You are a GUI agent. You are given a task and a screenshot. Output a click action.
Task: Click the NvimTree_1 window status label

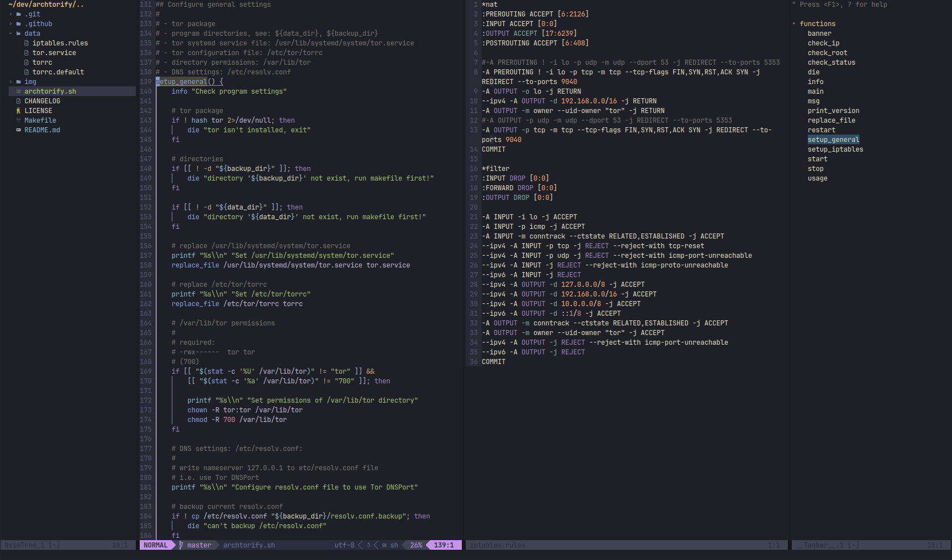(32, 545)
